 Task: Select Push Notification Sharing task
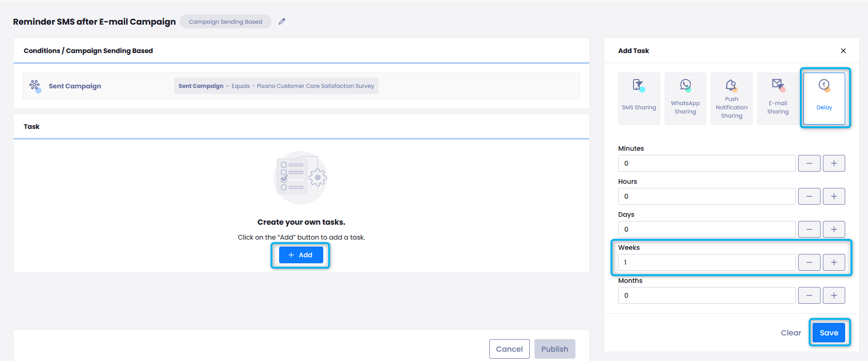[731, 98]
